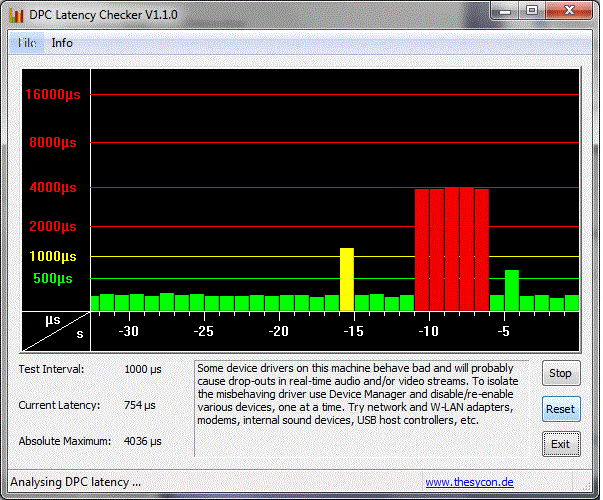The width and height of the screenshot is (603, 500).
Task: Click the Test Interval value 1000 µs
Action: (143, 369)
